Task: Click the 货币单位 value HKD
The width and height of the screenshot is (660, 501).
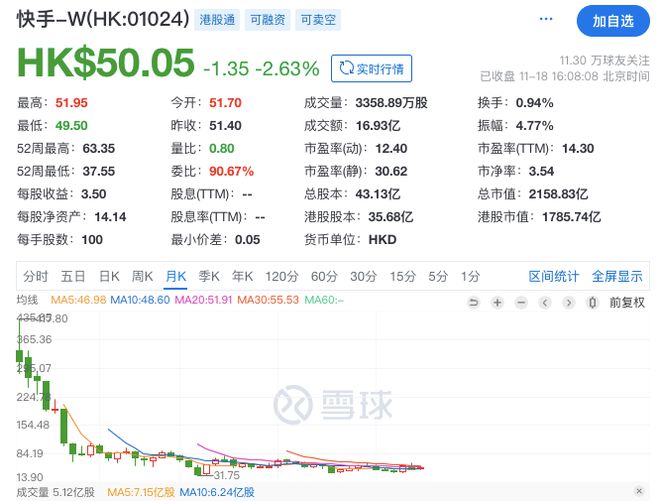Action: 383,240
